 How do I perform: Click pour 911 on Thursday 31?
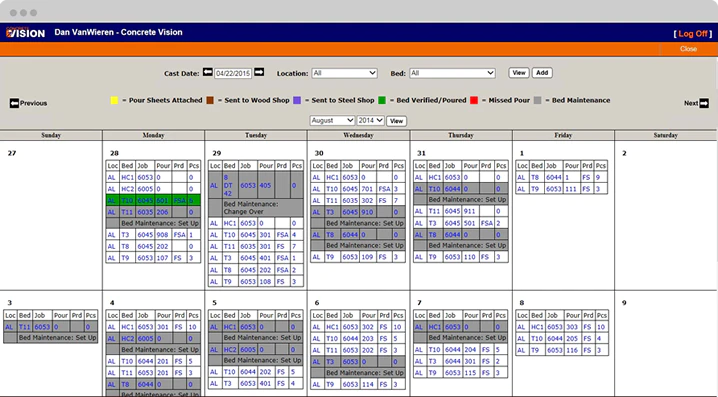(x=470, y=211)
